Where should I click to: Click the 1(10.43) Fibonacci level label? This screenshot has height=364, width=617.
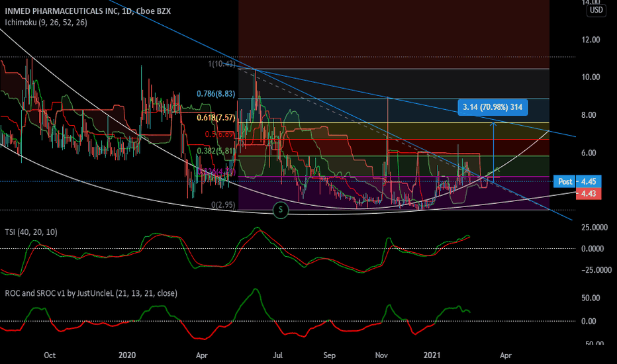coord(222,64)
